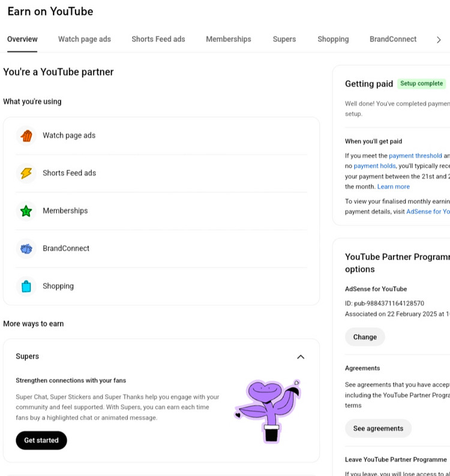Open the payment holds link

pos(374,166)
